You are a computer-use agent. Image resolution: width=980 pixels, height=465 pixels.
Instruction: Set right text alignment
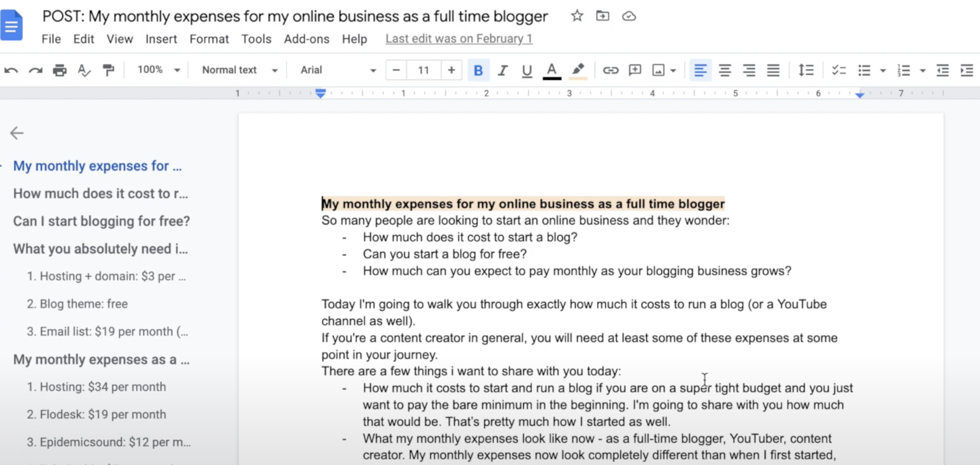[749, 70]
